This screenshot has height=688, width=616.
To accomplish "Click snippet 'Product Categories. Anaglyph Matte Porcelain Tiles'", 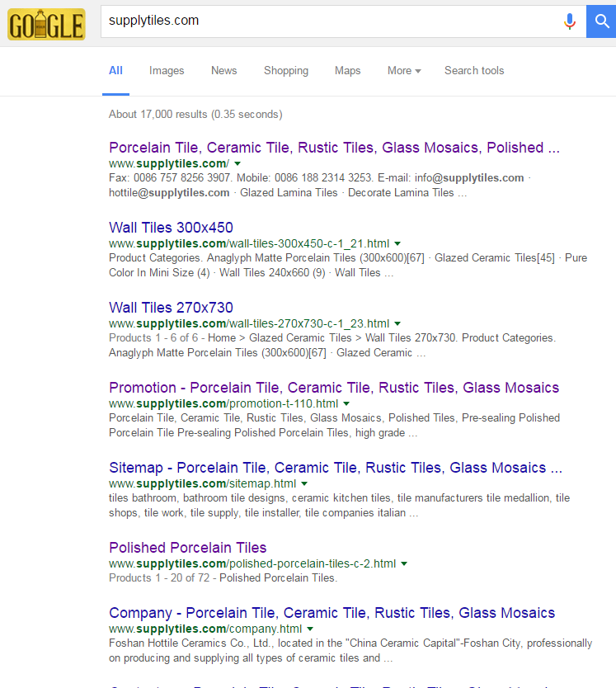I will pyautogui.click(x=348, y=266).
